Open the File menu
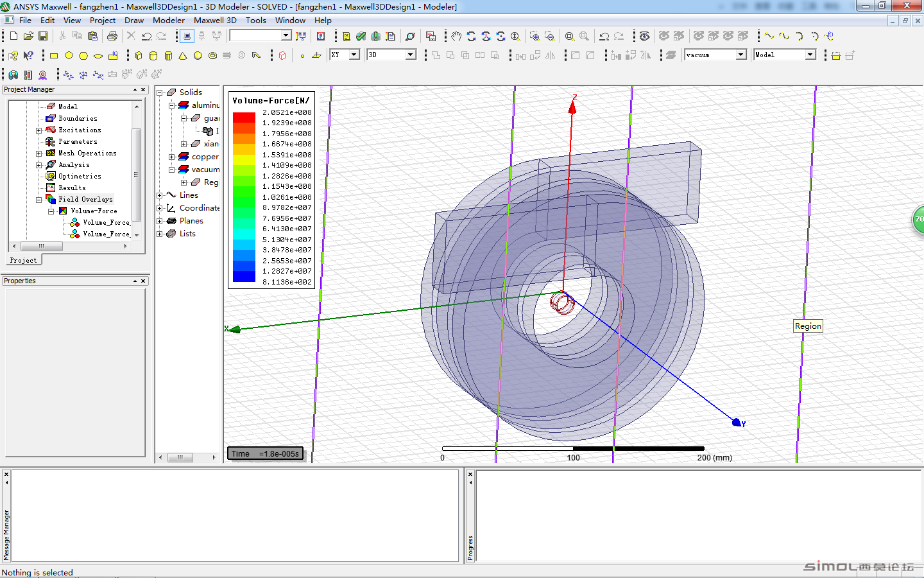 pyautogui.click(x=26, y=20)
